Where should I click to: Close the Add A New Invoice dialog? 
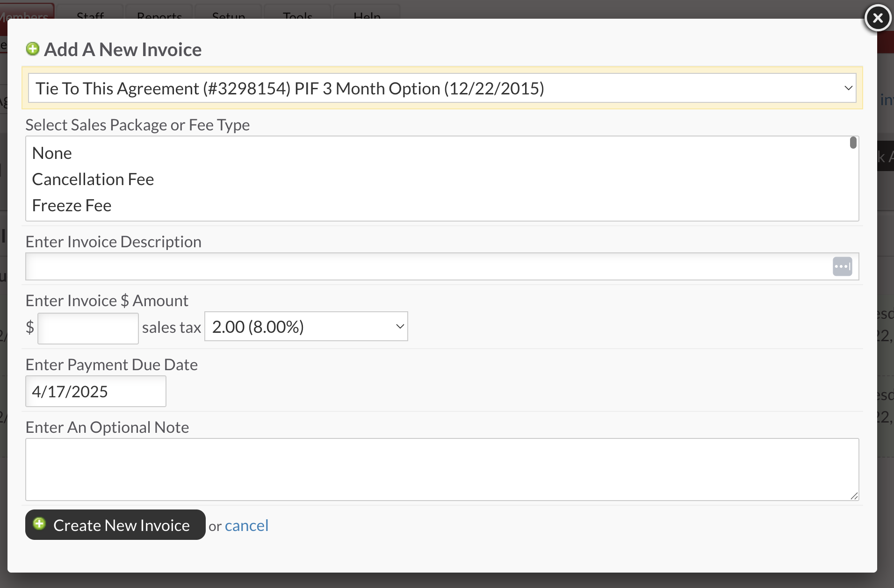tap(878, 18)
